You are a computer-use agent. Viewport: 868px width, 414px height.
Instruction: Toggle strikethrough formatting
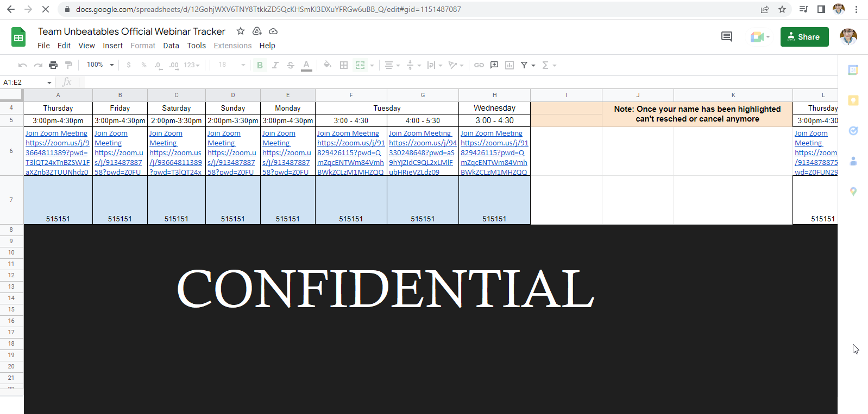tap(291, 65)
